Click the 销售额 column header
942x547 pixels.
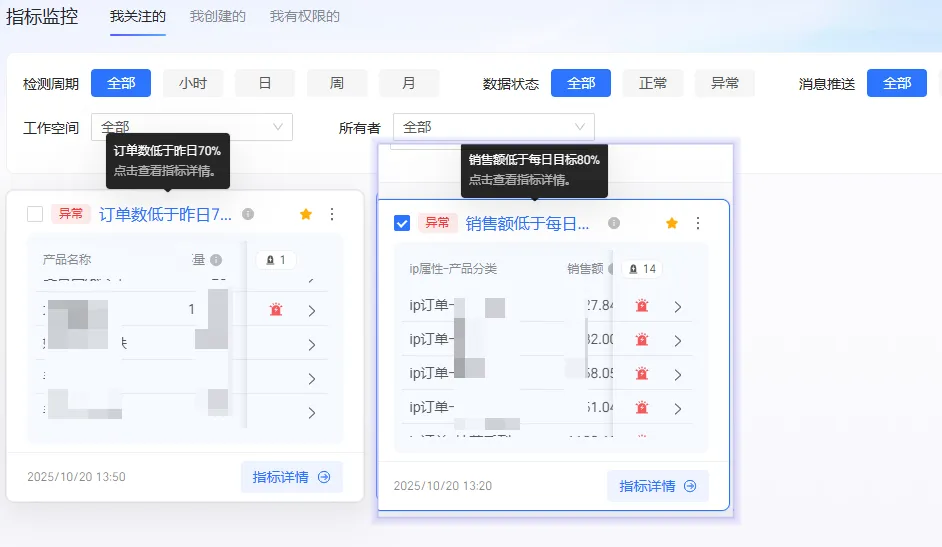(x=585, y=268)
